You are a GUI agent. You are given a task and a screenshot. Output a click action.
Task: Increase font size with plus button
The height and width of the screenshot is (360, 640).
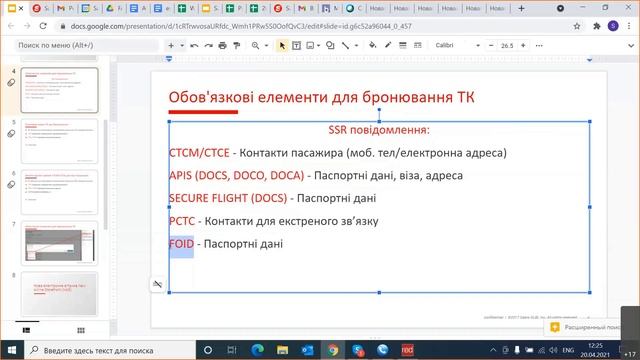(x=523, y=45)
